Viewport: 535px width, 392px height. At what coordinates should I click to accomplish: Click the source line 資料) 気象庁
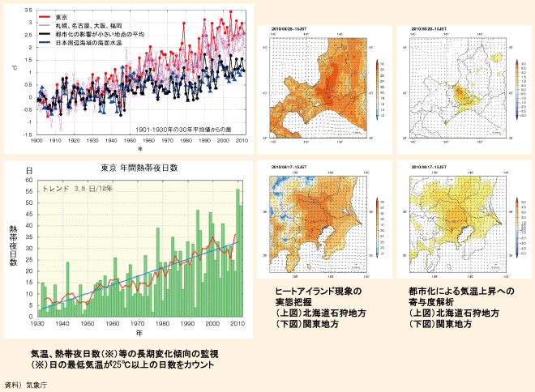[x=26, y=386]
